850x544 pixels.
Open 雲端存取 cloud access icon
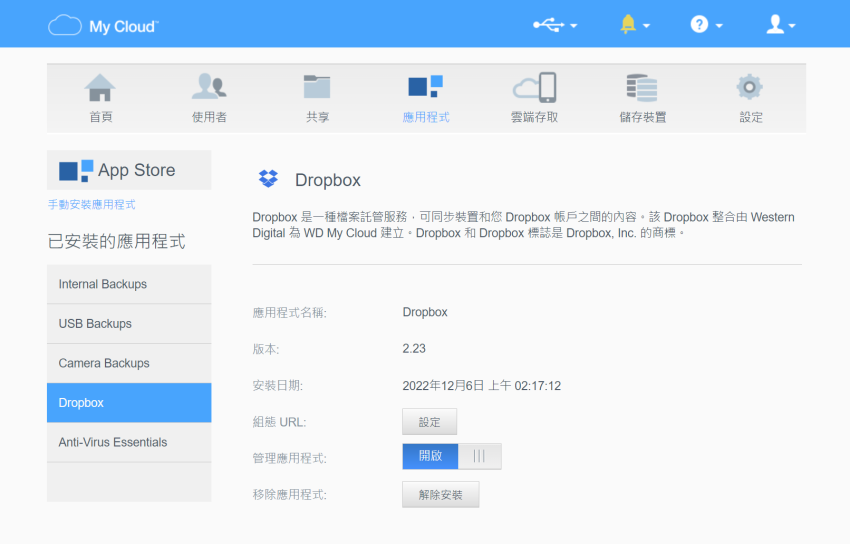pos(535,87)
